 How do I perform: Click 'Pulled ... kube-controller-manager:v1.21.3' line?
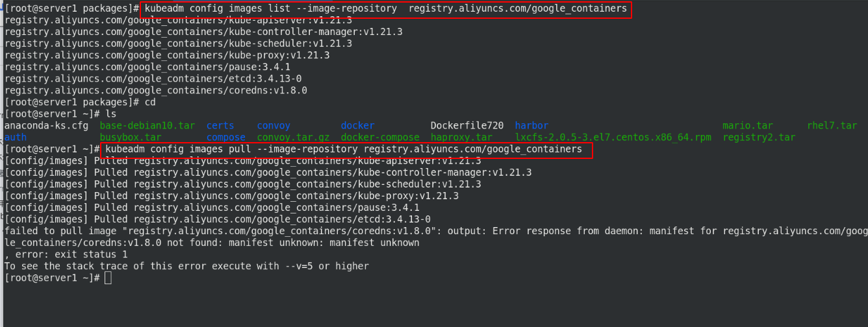tap(268, 172)
